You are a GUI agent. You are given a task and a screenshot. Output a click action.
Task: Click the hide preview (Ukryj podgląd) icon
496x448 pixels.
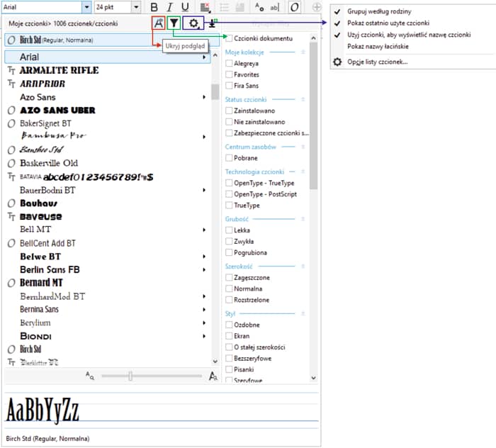pos(159,23)
